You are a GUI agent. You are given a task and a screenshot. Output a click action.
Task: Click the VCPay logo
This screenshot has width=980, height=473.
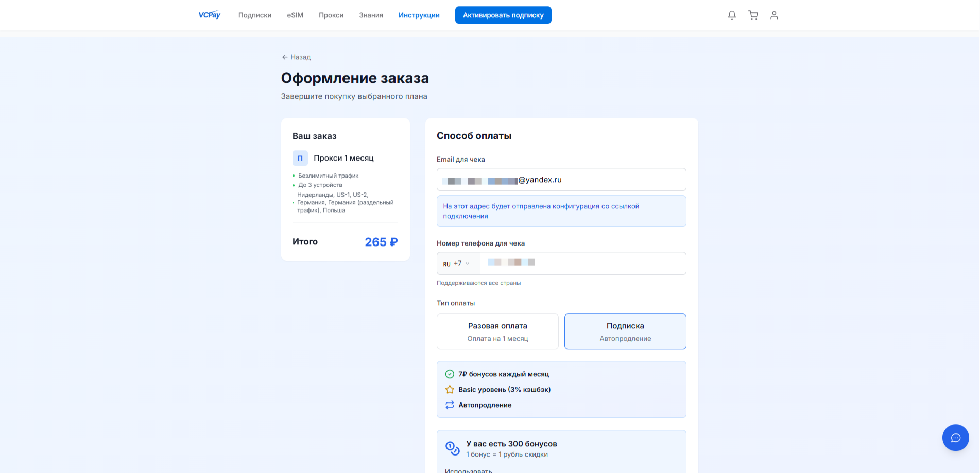click(x=210, y=15)
